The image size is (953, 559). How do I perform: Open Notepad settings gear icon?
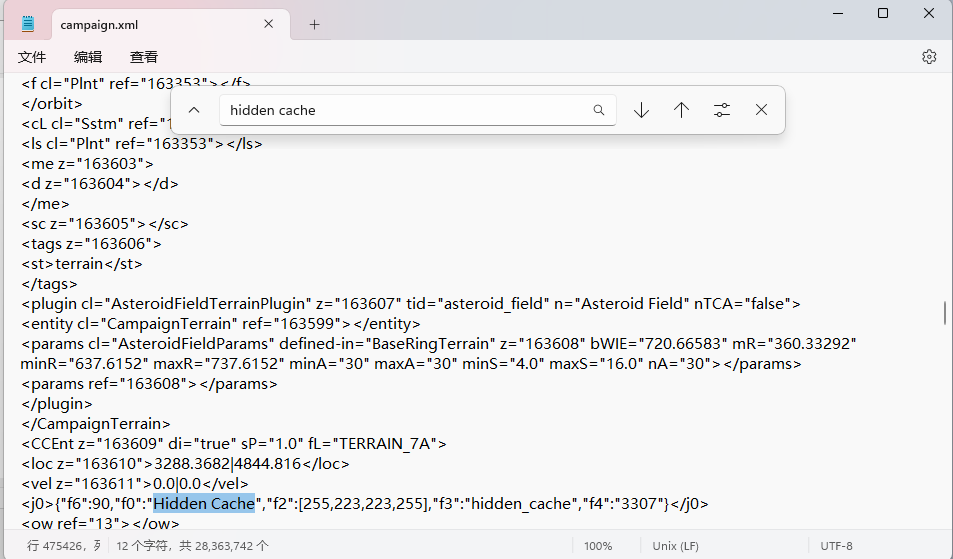point(928,57)
